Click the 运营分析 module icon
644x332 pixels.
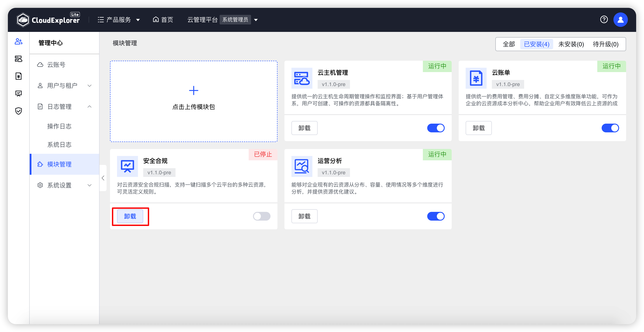point(302,166)
